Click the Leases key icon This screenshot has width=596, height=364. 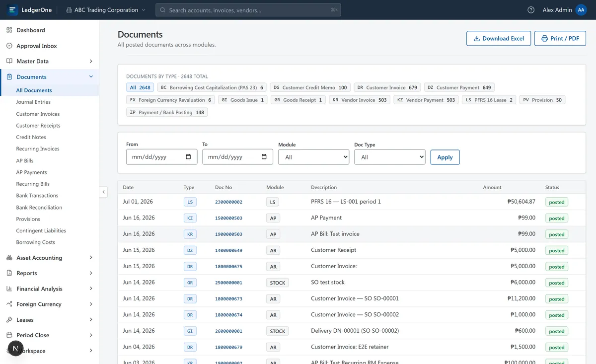tap(9, 320)
